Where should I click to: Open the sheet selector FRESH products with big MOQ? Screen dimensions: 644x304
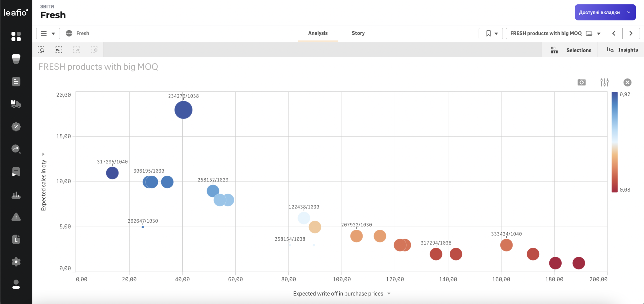pyautogui.click(x=555, y=33)
